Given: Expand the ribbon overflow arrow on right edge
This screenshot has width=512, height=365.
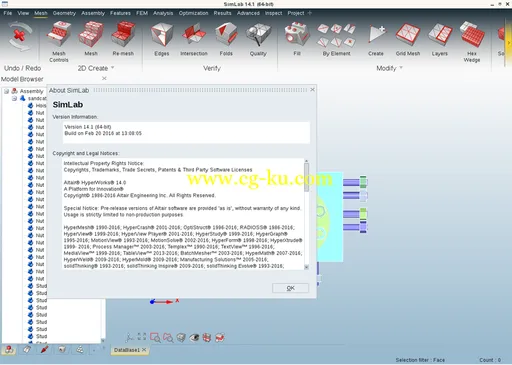Looking at the screenshot, I should (509, 43).
